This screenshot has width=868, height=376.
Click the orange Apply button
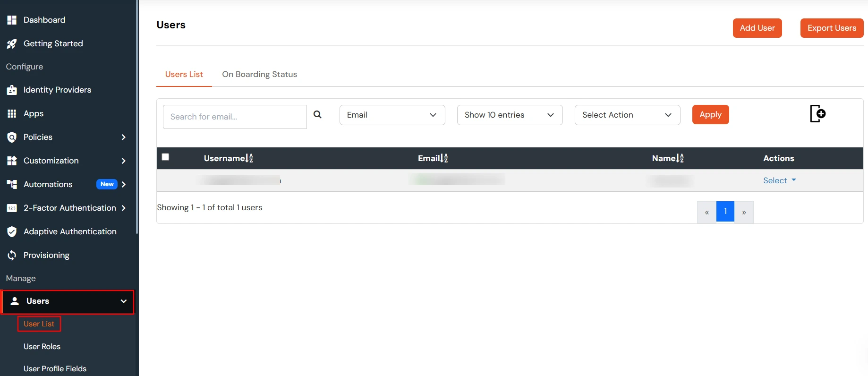pyautogui.click(x=710, y=114)
